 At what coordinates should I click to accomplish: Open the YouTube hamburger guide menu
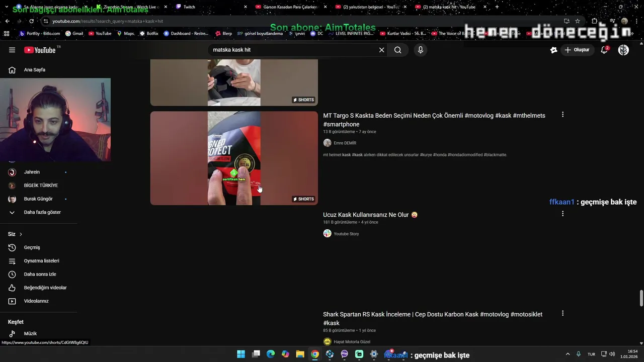coord(12,50)
